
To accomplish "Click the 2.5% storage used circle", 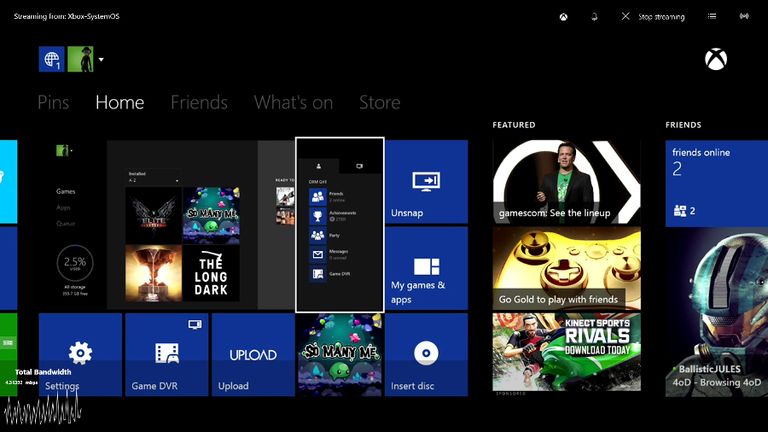I will pos(75,263).
